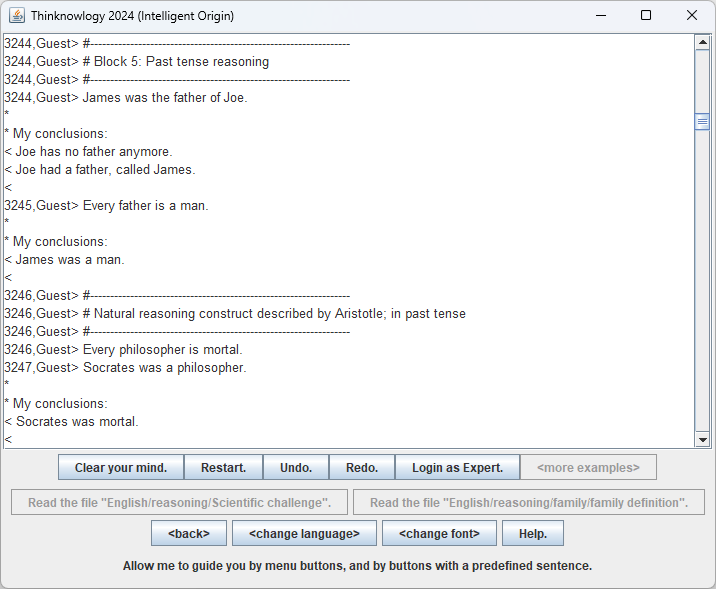Click the vertical scrollbar thumb
Image resolution: width=716 pixels, height=589 pixels.
702,121
